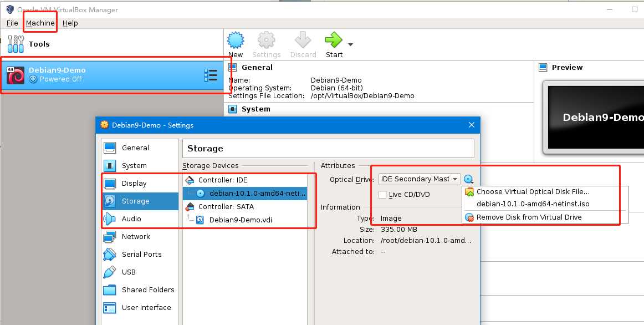The width and height of the screenshot is (644, 325).
Task: Select the Storage settings category
Action: (140, 201)
